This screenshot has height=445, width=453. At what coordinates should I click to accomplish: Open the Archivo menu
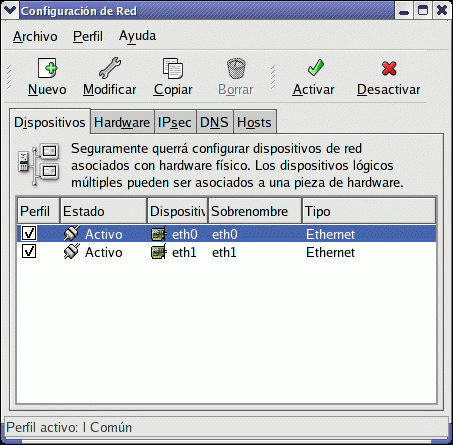(35, 36)
